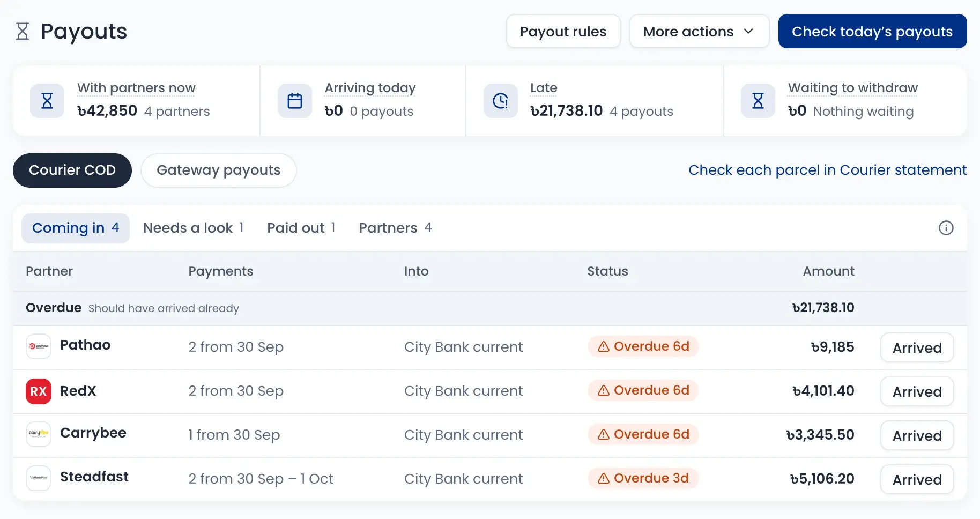This screenshot has height=519, width=980.
Task: Switch to Gateway payouts
Action: [x=219, y=170]
